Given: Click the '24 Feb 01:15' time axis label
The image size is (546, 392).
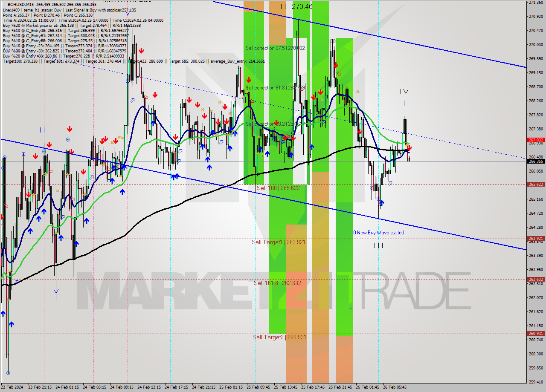Looking at the screenshot, I should click(x=67, y=387).
